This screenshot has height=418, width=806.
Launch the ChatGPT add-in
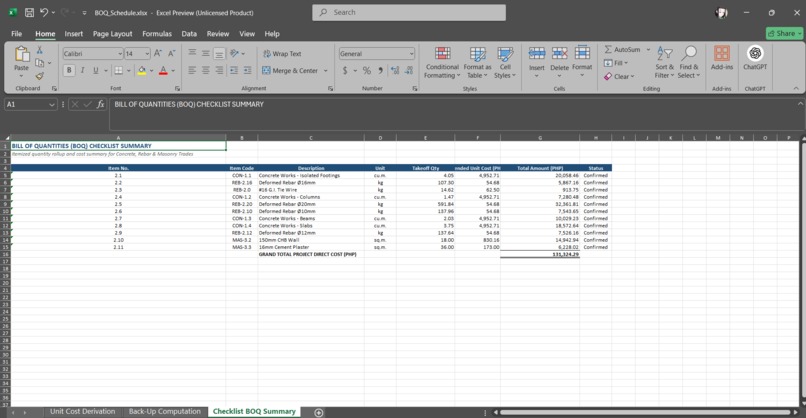pos(755,58)
